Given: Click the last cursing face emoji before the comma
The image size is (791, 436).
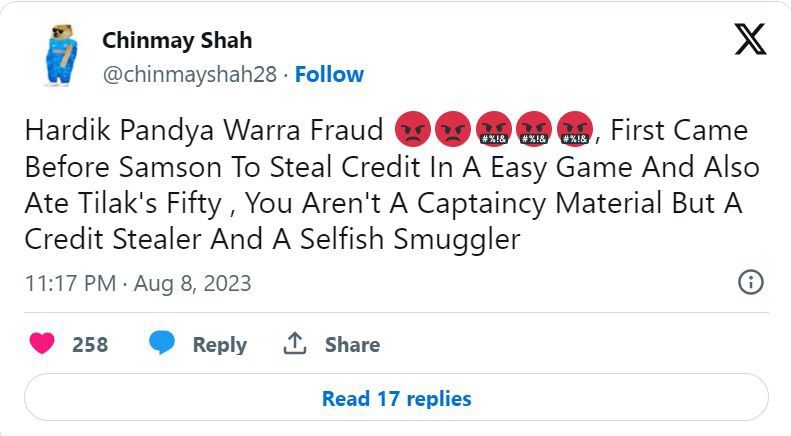Looking at the screenshot, I should coord(574,131).
